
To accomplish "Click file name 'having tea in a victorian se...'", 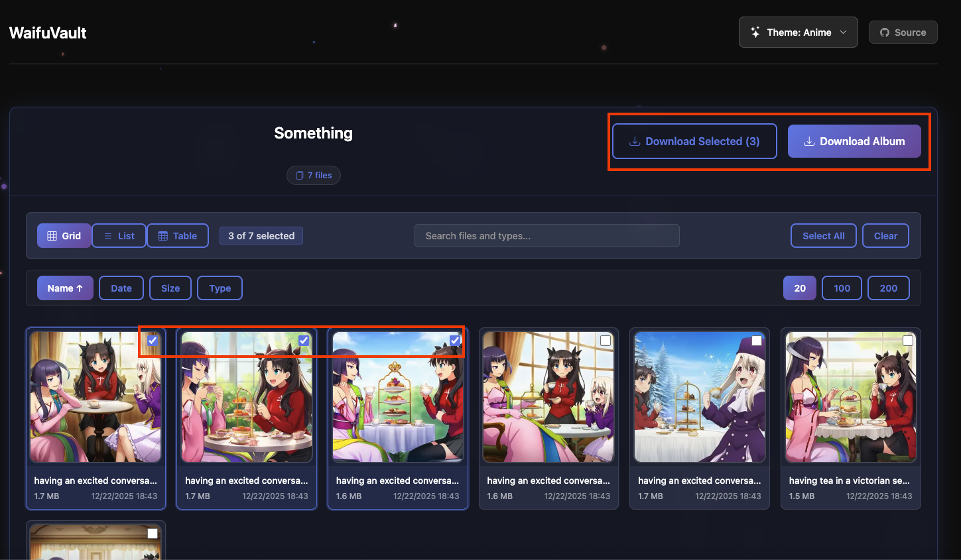I will tap(850, 480).
